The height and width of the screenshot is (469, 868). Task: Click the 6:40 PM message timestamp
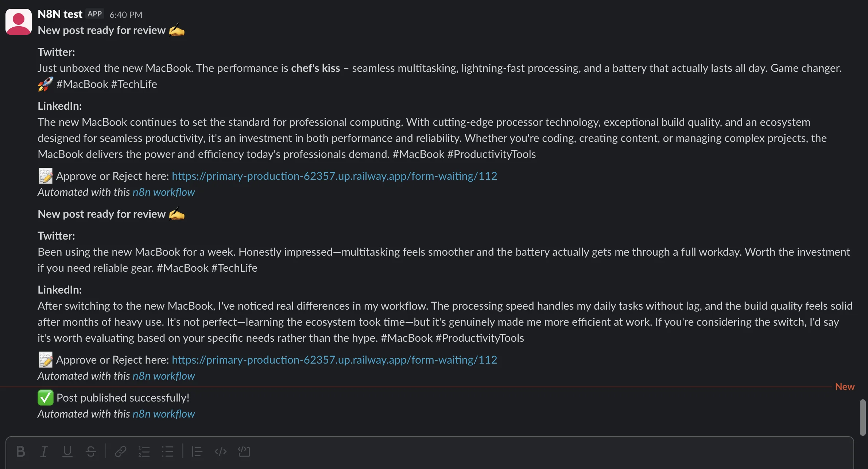[x=125, y=15]
